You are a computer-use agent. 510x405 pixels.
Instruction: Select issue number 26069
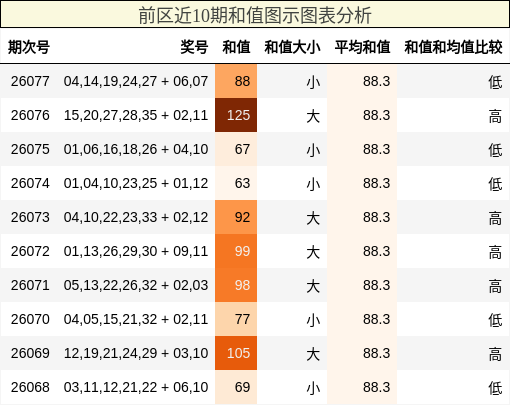click(x=30, y=353)
